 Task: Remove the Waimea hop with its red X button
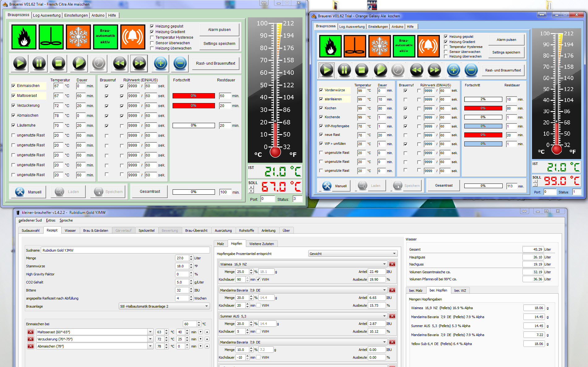pyautogui.click(x=392, y=264)
